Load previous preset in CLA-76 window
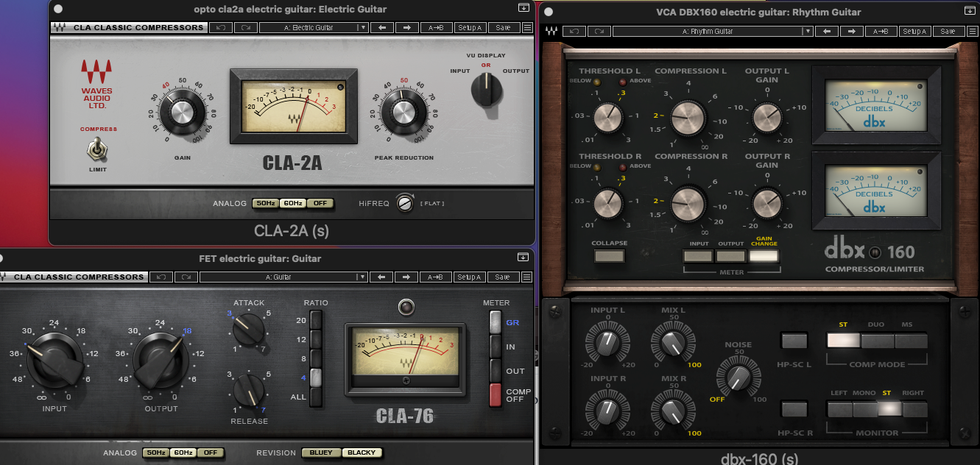The height and width of the screenshot is (465, 980). click(x=381, y=277)
